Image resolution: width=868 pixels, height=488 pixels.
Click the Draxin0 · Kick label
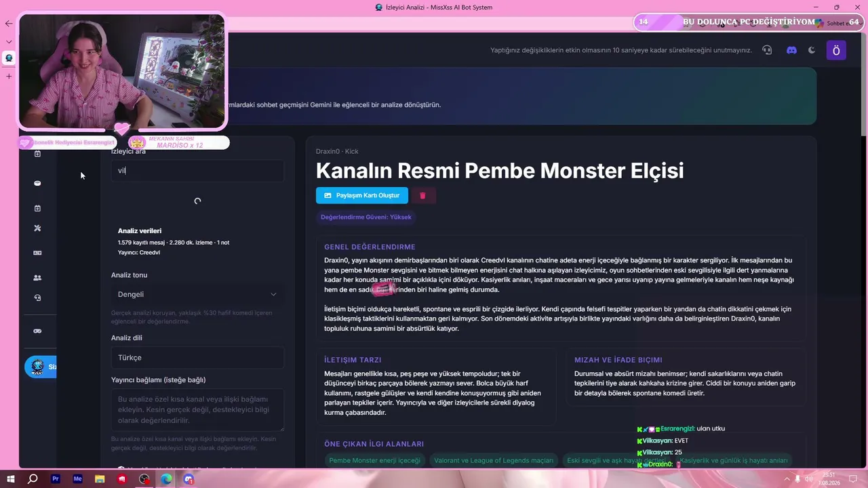pyautogui.click(x=337, y=151)
